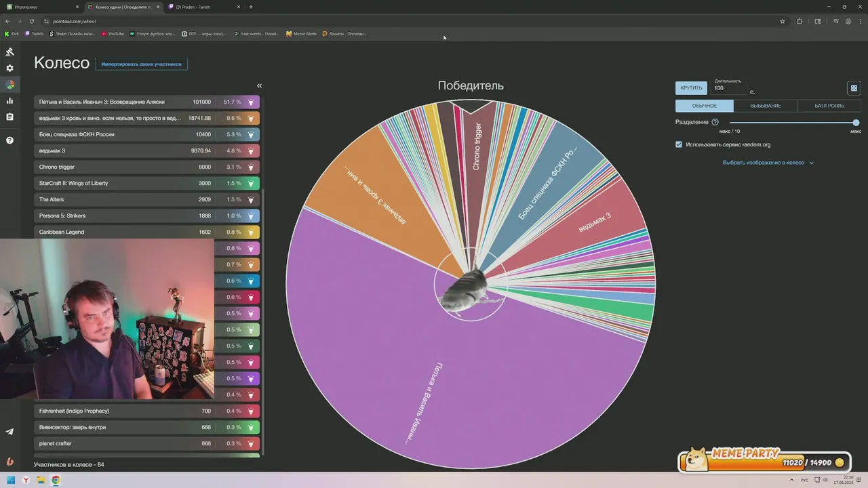The height and width of the screenshot is (488, 868).
Task: Highlight icon for StarCraft II row
Action: [x=251, y=183]
